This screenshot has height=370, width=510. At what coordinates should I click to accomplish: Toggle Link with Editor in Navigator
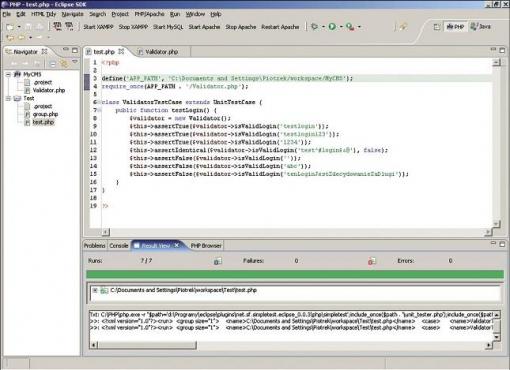(x=64, y=63)
